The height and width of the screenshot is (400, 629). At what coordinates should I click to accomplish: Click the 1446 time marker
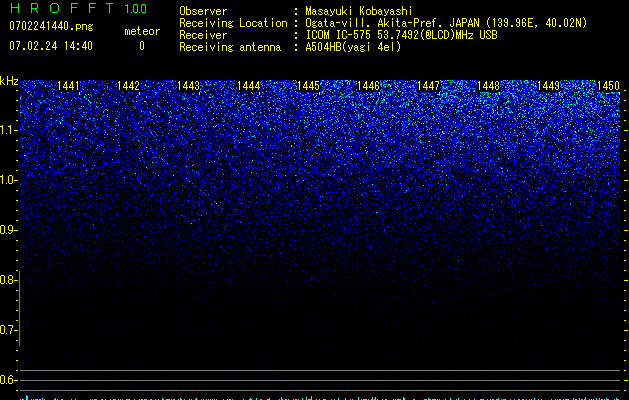(368, 86)
